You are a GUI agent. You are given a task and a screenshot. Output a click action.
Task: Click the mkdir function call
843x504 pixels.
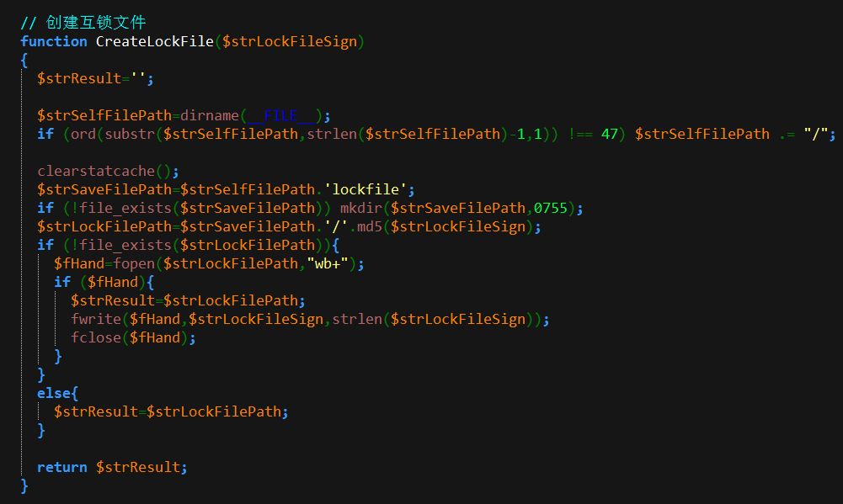[x=360, y=208]
